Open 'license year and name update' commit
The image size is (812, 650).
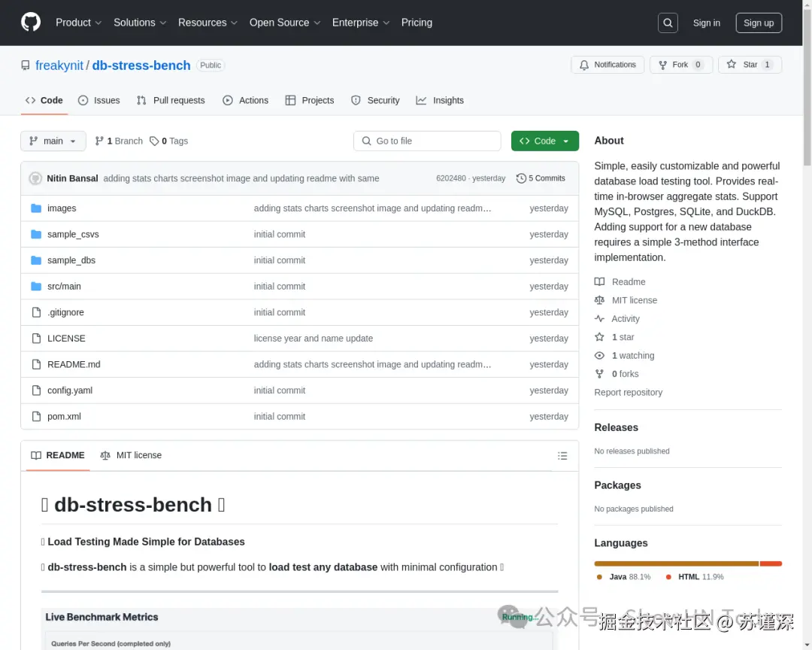(314, 339)
